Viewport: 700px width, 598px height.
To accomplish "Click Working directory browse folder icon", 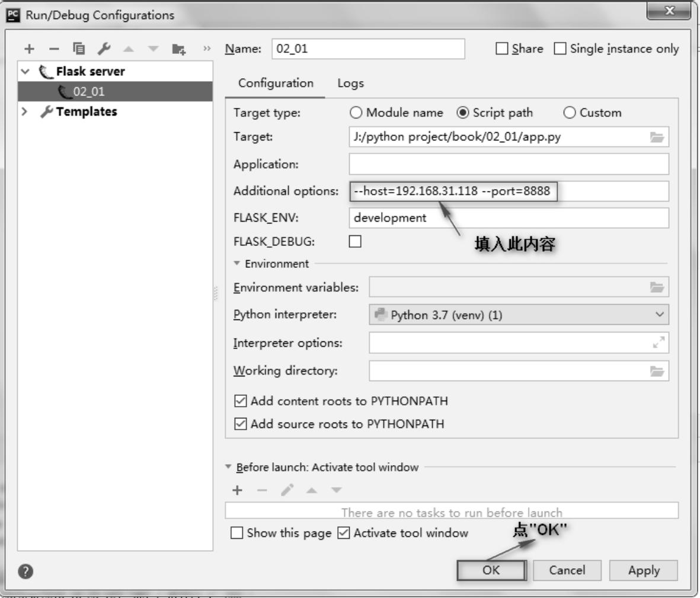I will coord(657,372).
